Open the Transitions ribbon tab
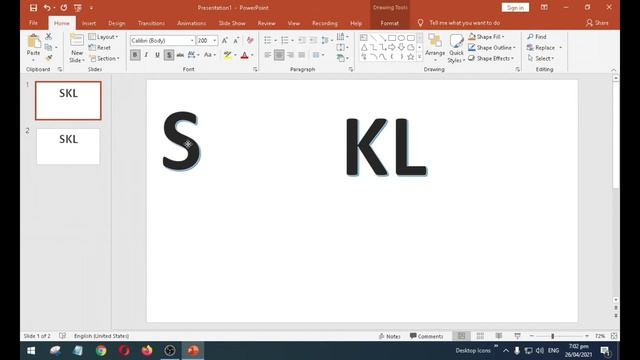Image resolution: width=640 pixels, height=360 pixels. tap(151, 23)
